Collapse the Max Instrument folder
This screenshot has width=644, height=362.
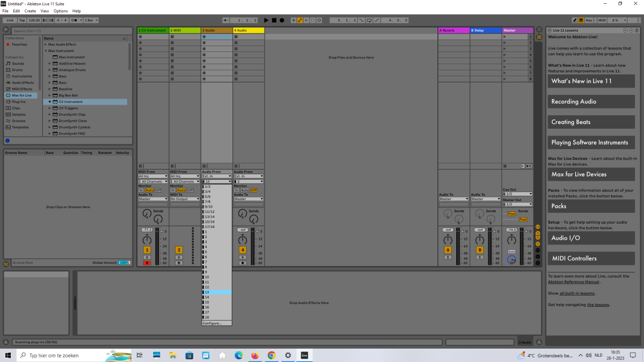coord(46,50)
